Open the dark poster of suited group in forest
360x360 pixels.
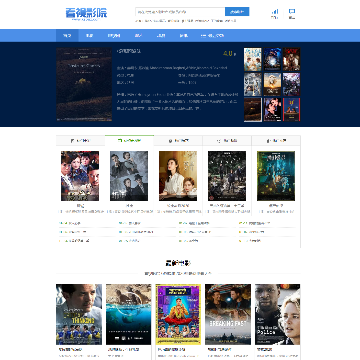click(227, 176)
